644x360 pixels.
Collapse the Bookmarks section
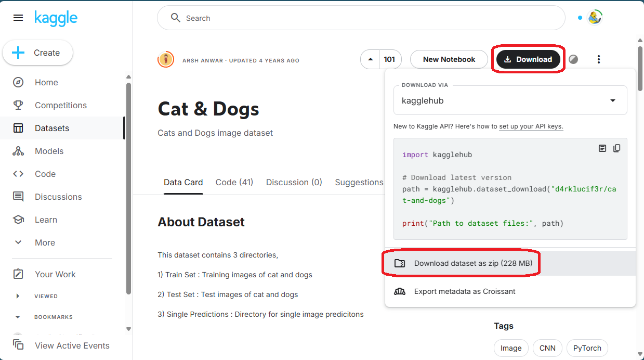tap(18, 317)
